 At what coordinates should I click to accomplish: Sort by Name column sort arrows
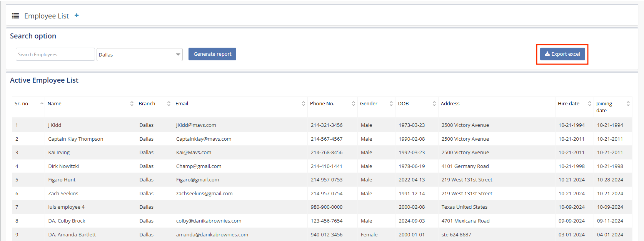[132, 103]
